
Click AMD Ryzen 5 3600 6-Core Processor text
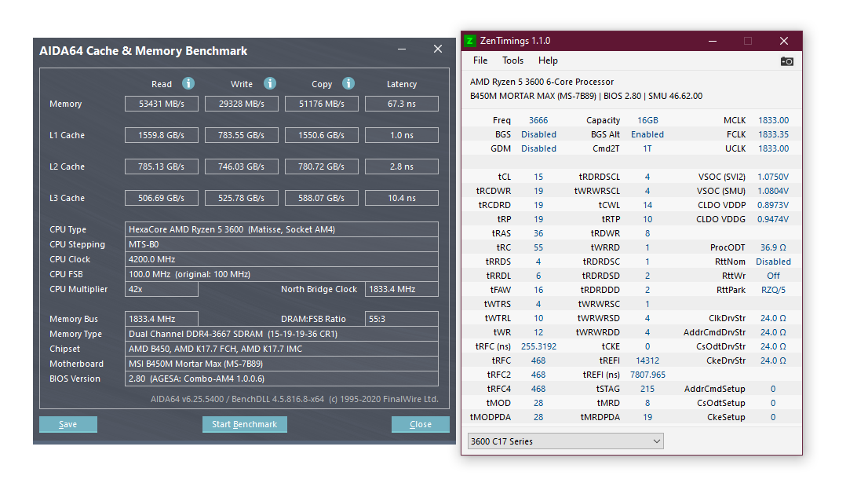[x=542, y=82]
